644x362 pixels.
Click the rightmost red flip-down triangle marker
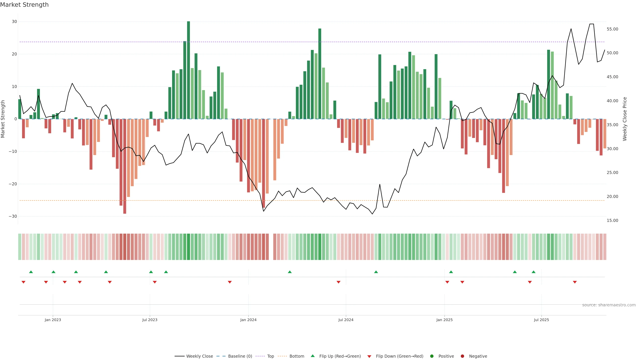575,282
